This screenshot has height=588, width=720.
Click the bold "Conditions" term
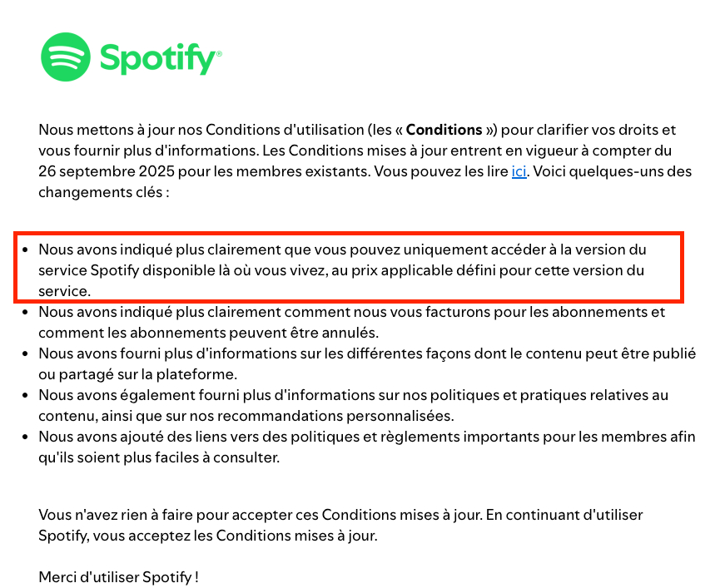(x=445, y=130)
